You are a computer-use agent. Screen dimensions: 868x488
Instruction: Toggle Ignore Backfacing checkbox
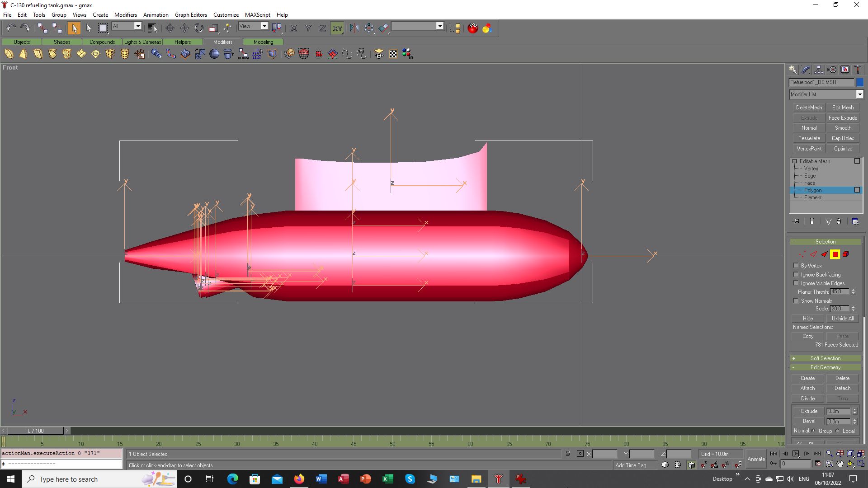(796, 275)
